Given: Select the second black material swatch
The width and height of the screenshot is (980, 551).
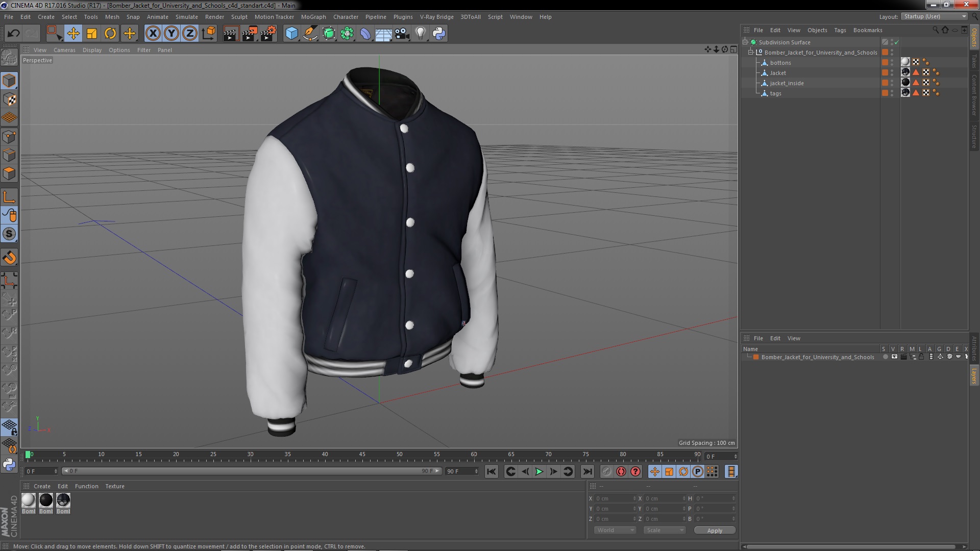Looking at the screenshot, I should [46, 500].
